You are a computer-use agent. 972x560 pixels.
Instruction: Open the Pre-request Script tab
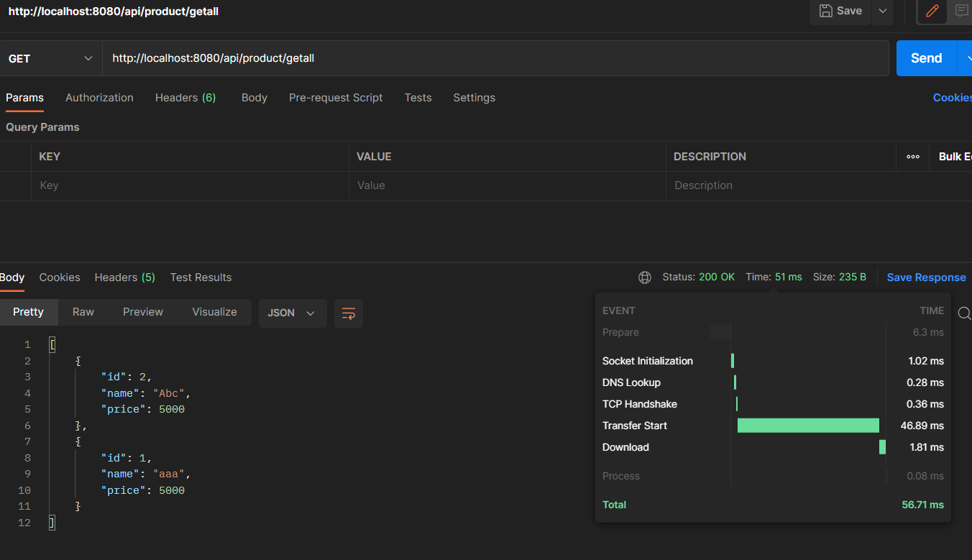pyautogui.click(x=336, y=98)
